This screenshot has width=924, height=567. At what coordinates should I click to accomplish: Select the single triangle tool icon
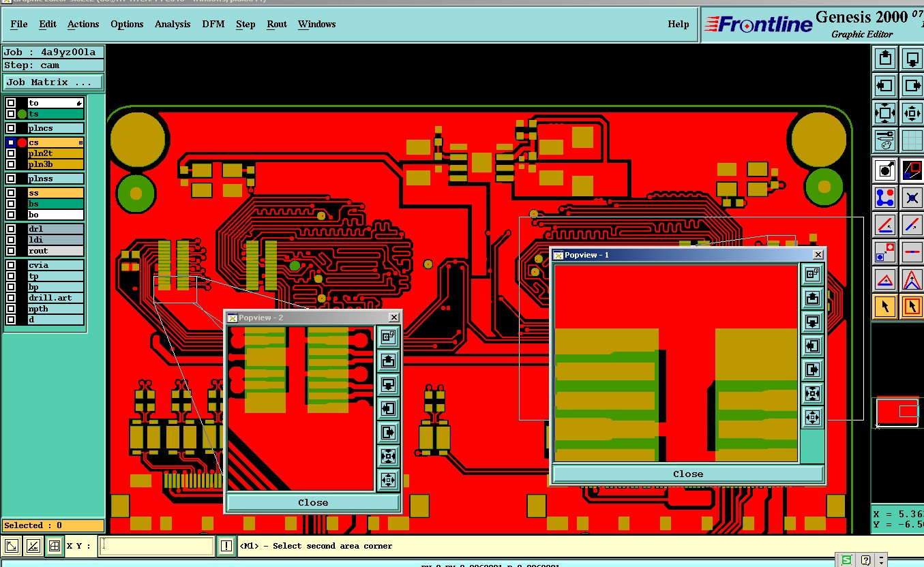pos(885,279)
